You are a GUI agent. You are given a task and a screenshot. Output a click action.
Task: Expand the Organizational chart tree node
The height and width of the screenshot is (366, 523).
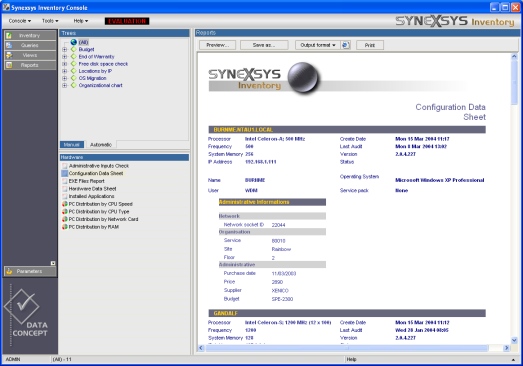click(x=65, y=85)
